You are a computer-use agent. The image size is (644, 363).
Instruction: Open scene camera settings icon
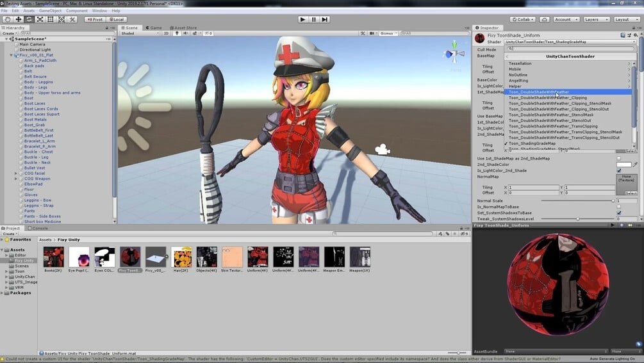[x=372, y=33]
